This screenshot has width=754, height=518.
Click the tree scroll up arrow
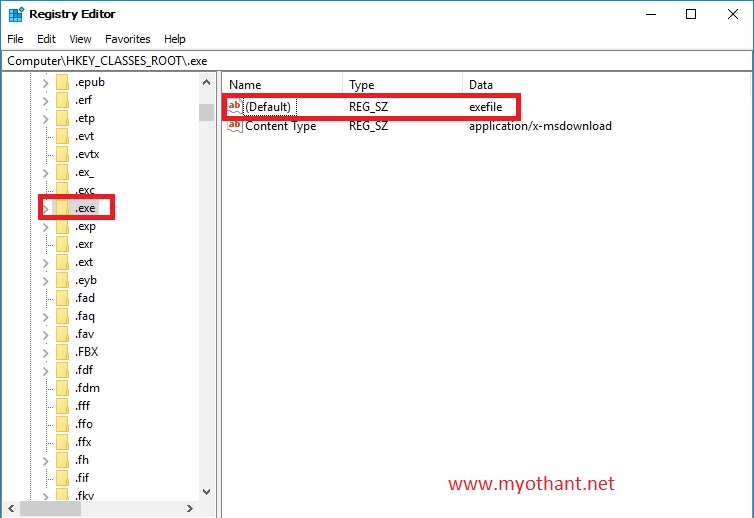[x=206, y=82]
